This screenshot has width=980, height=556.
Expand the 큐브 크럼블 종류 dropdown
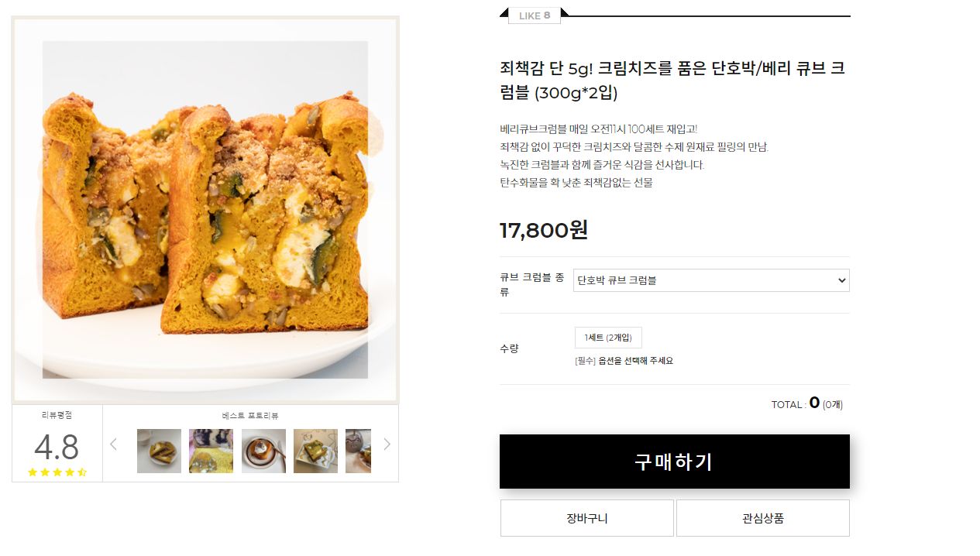711,280
